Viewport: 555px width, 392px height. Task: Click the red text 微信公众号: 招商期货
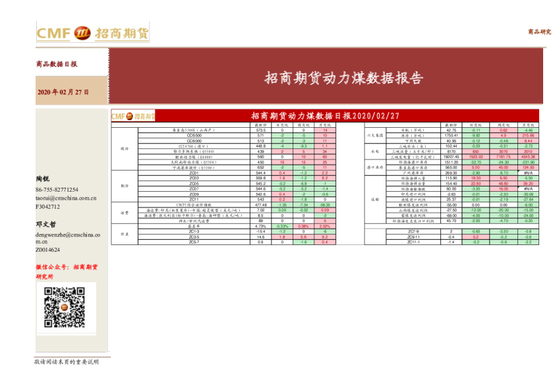point(67,267)
